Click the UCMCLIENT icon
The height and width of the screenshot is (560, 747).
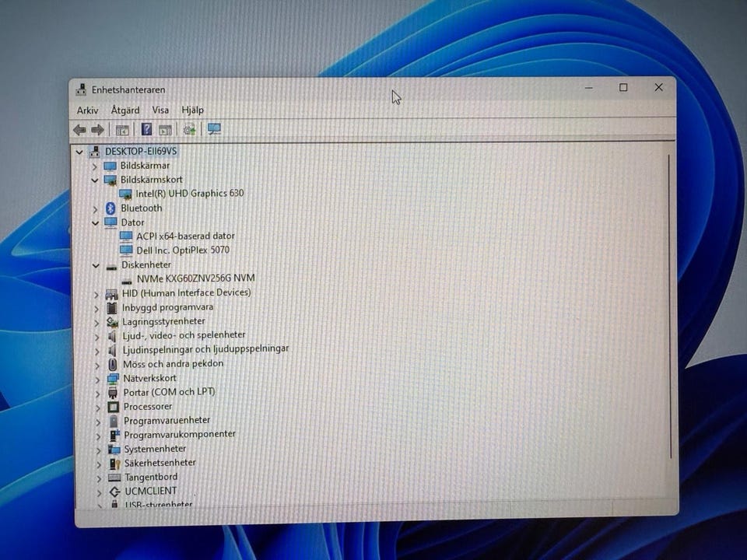pyautogui.click(x=115, y=492)
